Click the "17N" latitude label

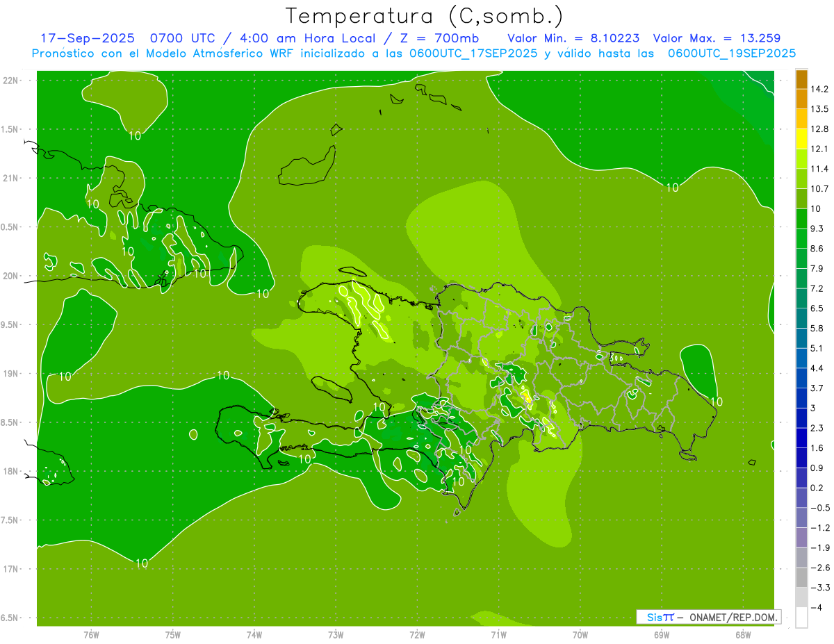[11, 569]
